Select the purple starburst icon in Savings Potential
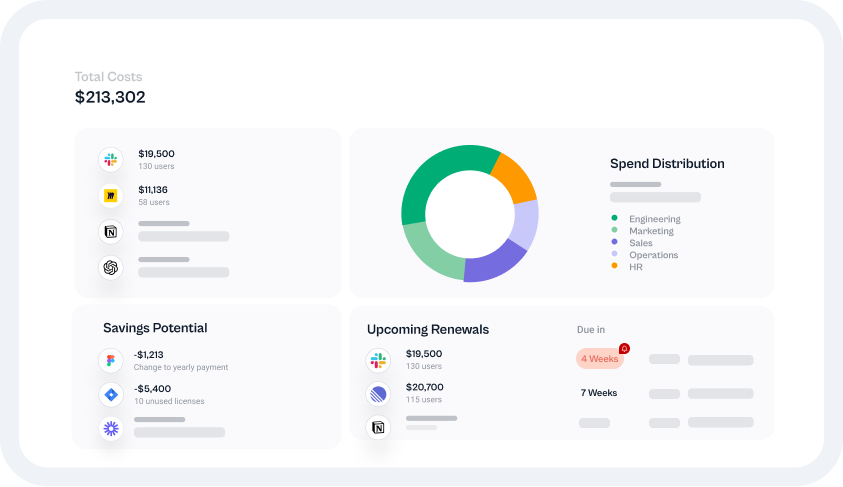Viewport: 843px width, 487px height. click(110, 428)
